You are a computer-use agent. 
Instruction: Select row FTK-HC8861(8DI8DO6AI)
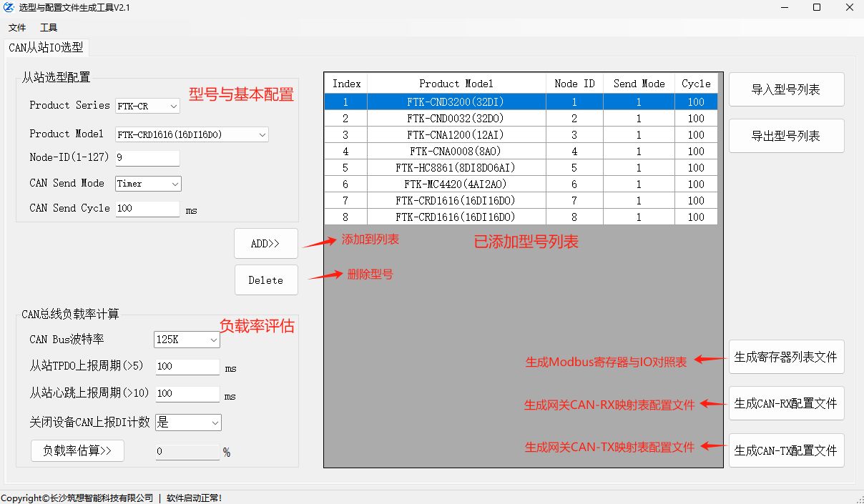click(521, 168)
